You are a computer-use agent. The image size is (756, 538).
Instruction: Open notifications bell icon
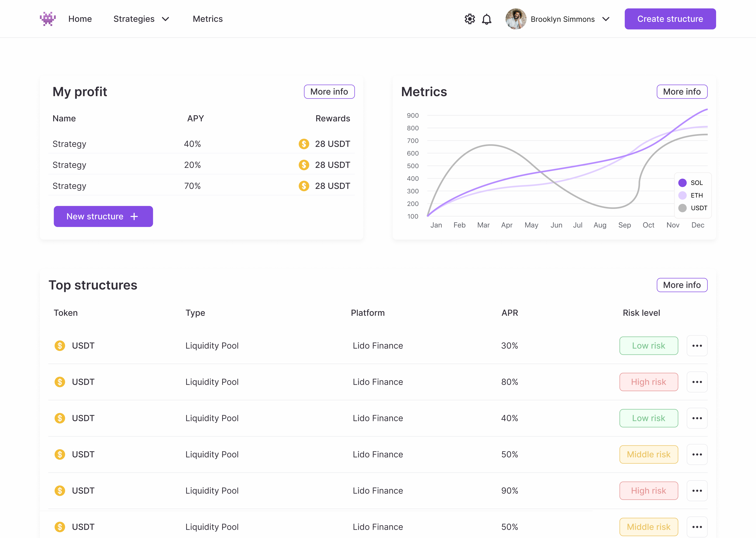click(x=486, y=19)
